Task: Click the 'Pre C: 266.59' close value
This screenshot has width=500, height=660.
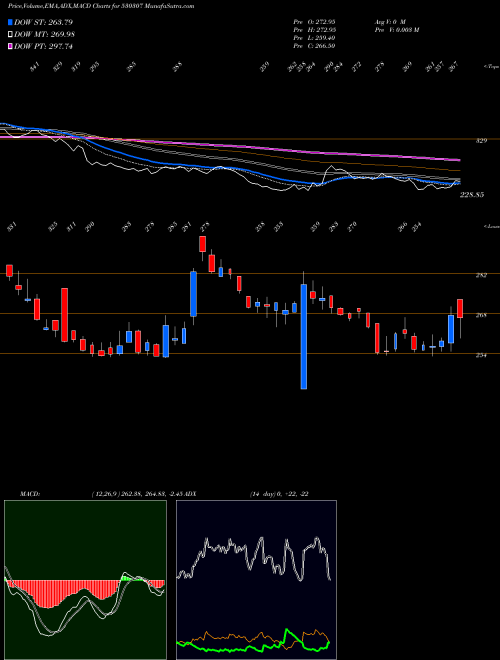Action: point(314,46)
